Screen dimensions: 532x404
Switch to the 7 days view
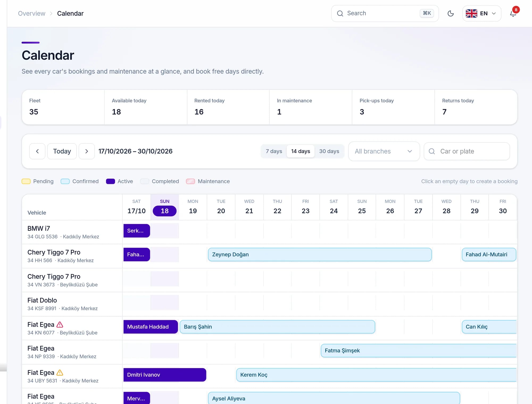pos(274,151)
